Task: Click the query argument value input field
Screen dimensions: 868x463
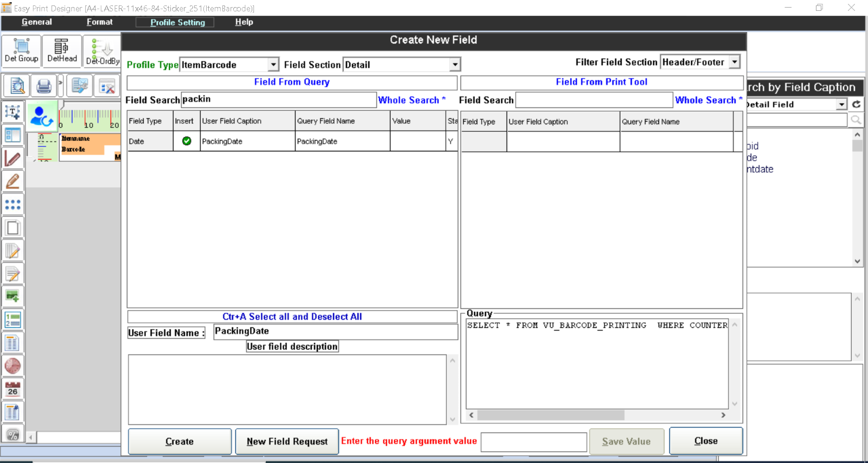Action: (534, 442)
